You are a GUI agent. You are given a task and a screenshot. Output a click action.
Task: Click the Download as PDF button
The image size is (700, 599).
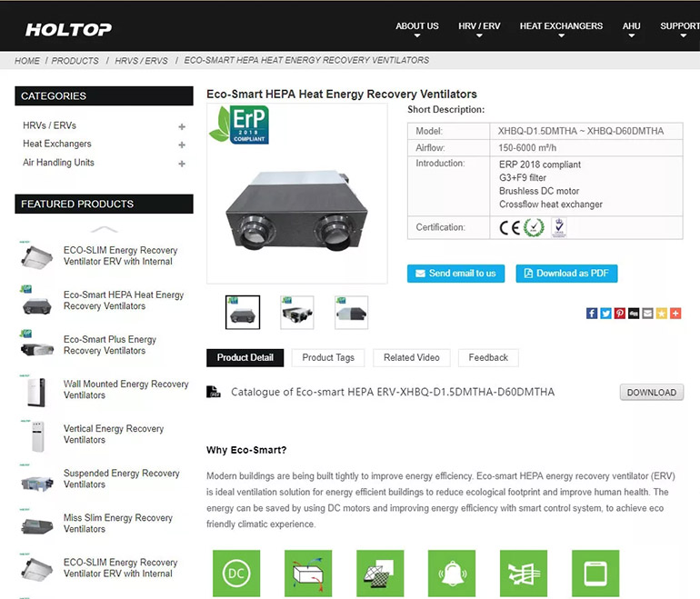tap(567, 274)
